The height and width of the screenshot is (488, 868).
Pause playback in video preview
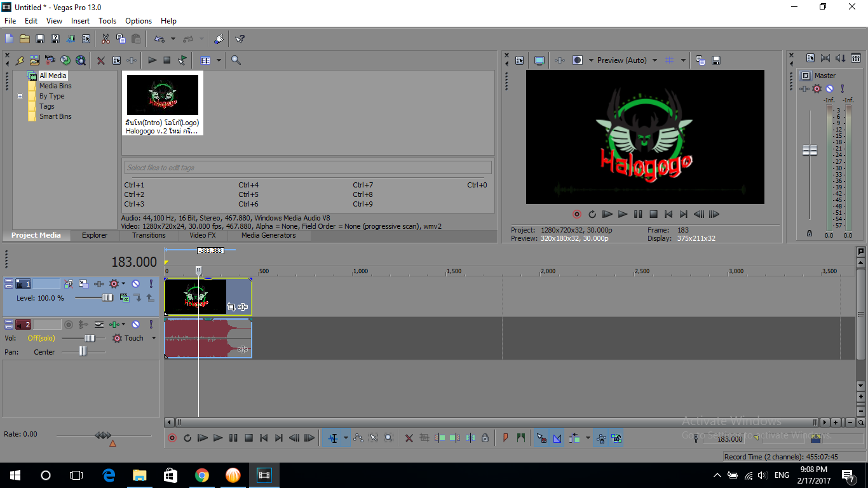(x=638, y=214)
